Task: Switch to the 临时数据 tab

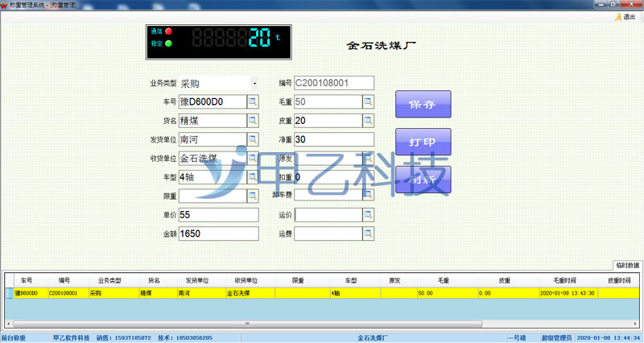Action: 627,265
